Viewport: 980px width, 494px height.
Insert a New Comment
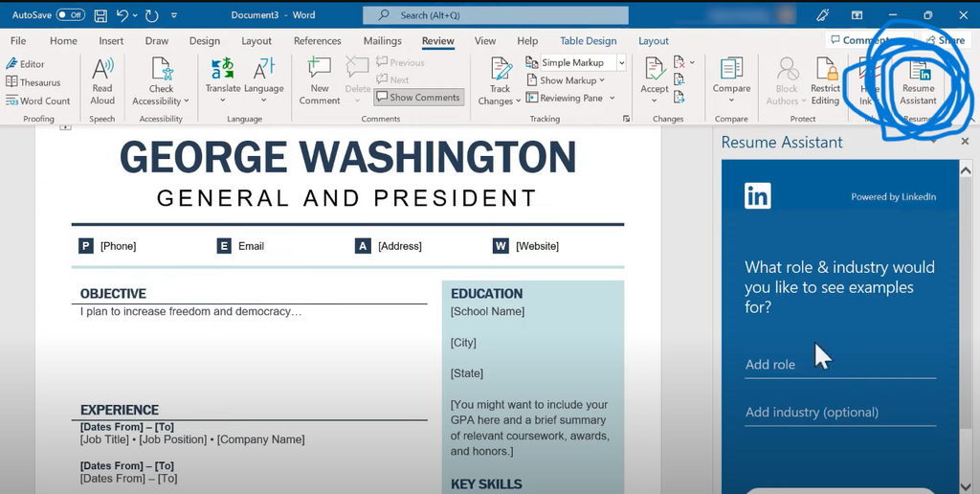[x=319, y=79]
